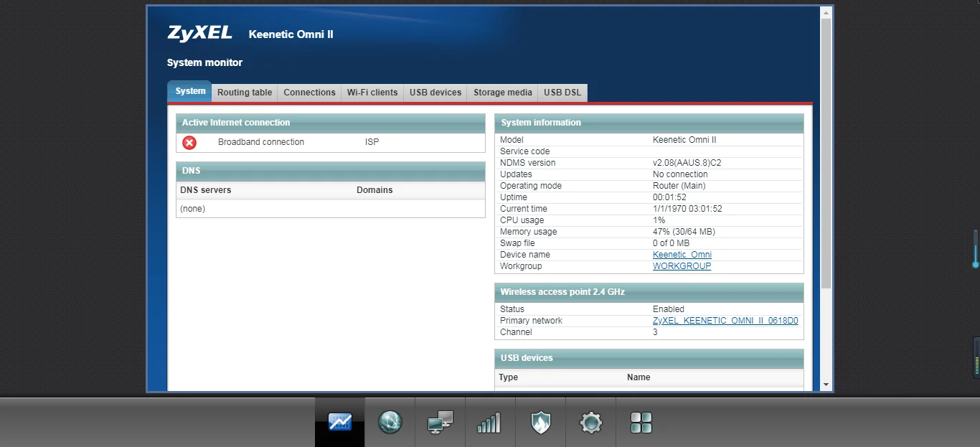Open the WORKGROUP link

682,266
